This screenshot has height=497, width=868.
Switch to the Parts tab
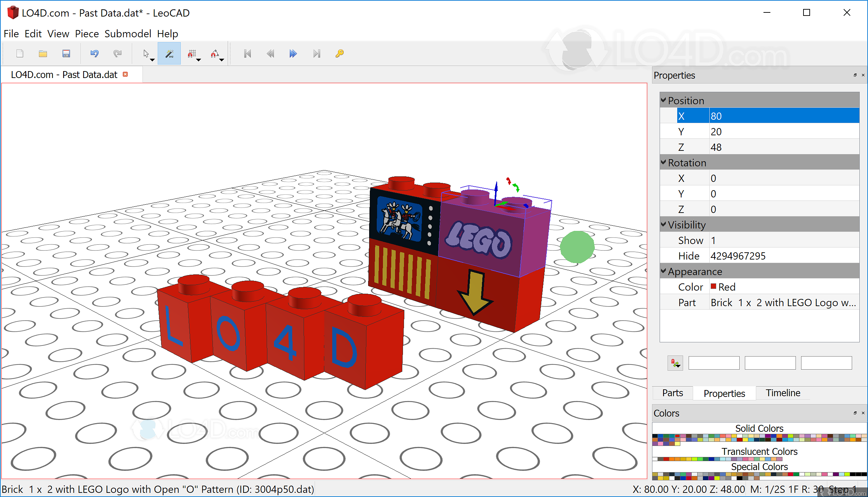pos(672,393)
